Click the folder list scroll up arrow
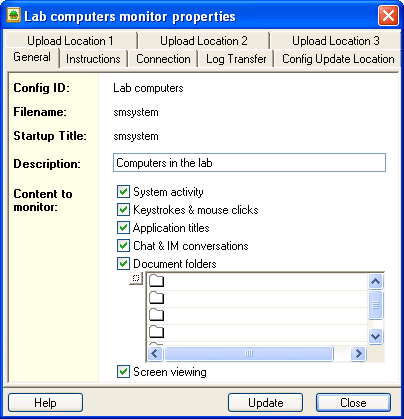This screenshot has width=404, height=419. point(376,282)
